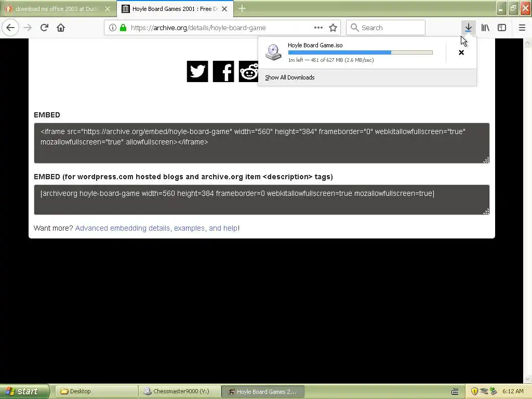Viewport: 532px width, 399px height.
Task: Click the Hoyle Board Game.iso disc icon
Action: click(273, 52)
